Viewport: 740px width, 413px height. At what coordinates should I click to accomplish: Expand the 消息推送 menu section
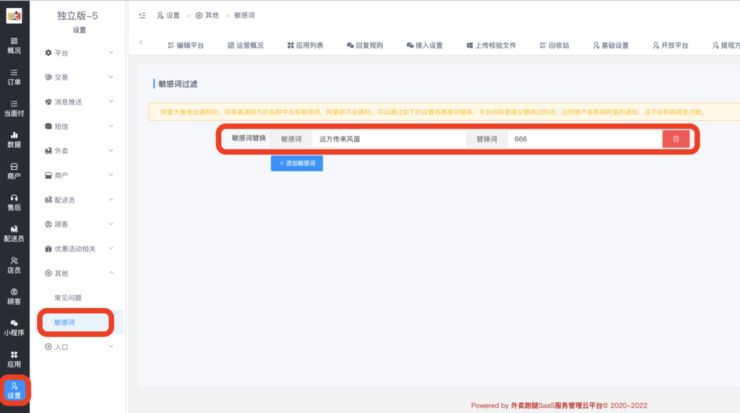(x=79, y=101)
